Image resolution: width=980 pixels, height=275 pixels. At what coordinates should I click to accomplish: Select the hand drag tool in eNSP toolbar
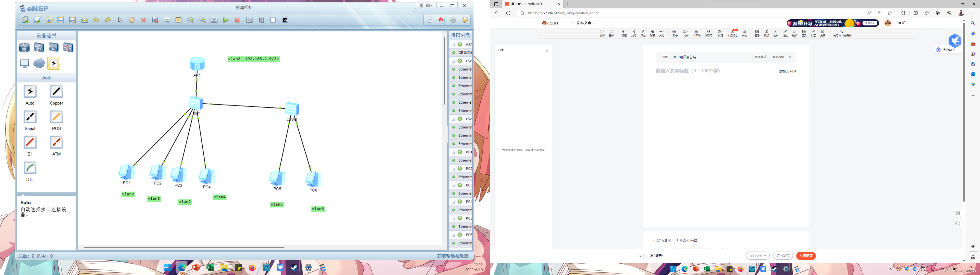click(132, 20)
